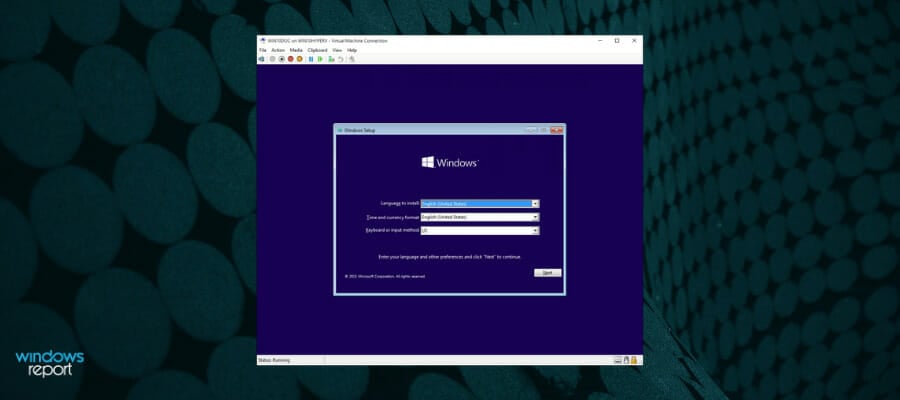
Task: Close the Virtual Machine Connection window
Action: (634, 41)
